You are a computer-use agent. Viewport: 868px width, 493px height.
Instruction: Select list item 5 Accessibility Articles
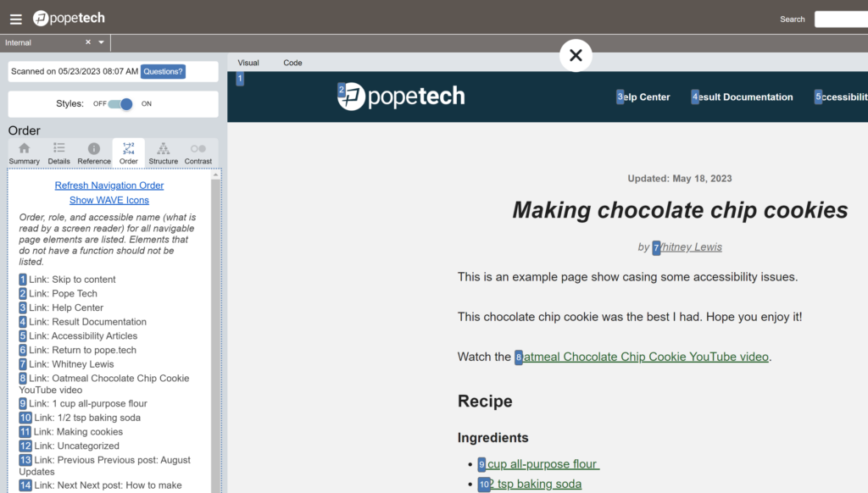tap(78, 335)
